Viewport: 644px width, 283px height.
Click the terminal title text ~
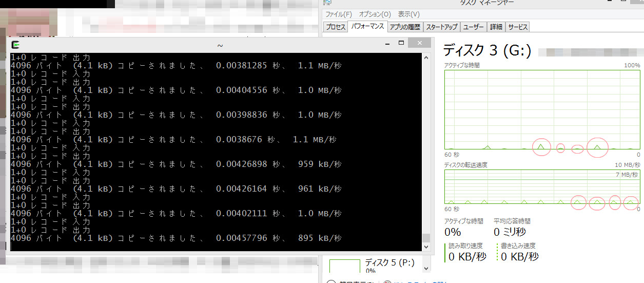[x=220, y=45]
